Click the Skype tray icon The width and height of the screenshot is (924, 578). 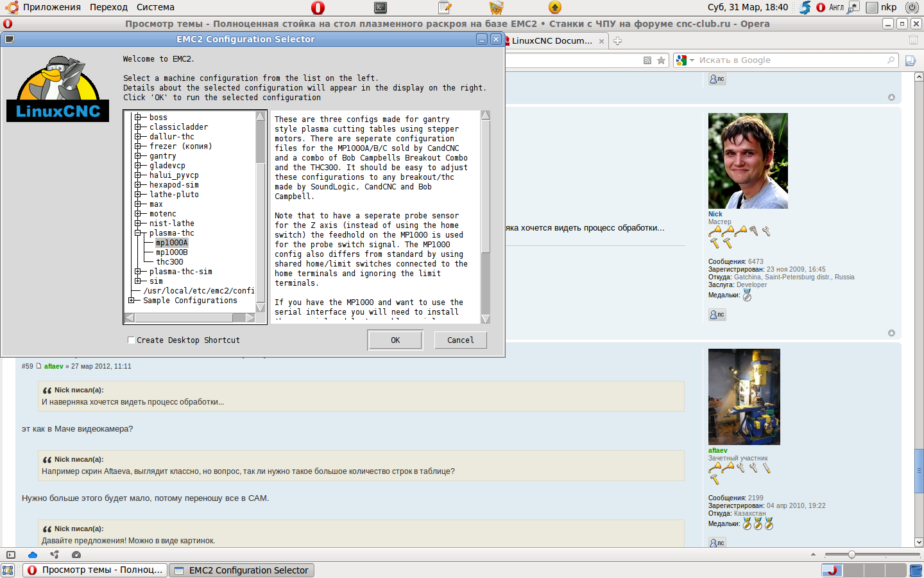tap(805, 8)
